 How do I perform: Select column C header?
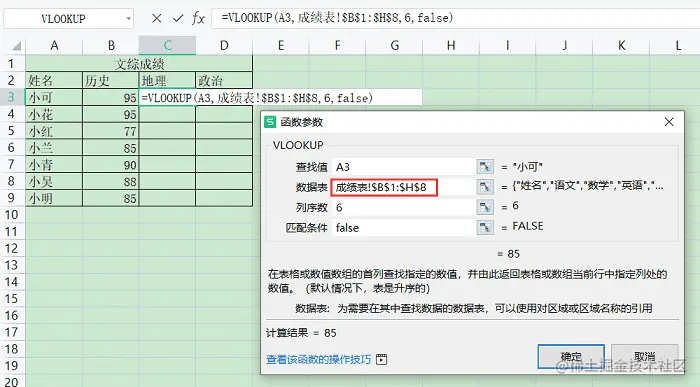[x=167, y=45]
